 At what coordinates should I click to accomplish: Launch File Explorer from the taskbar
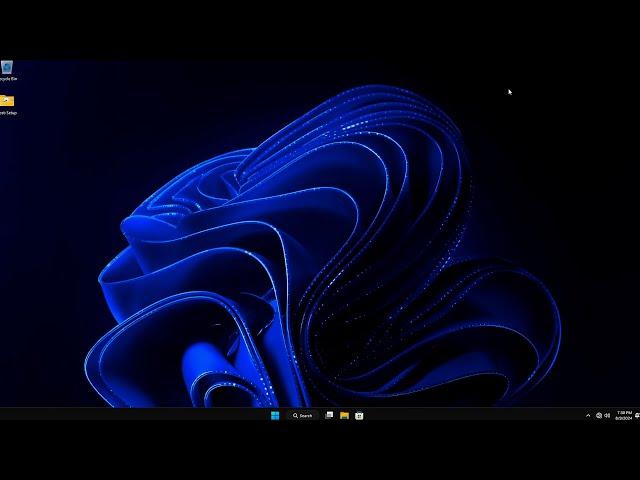click(x=344, y=416)
